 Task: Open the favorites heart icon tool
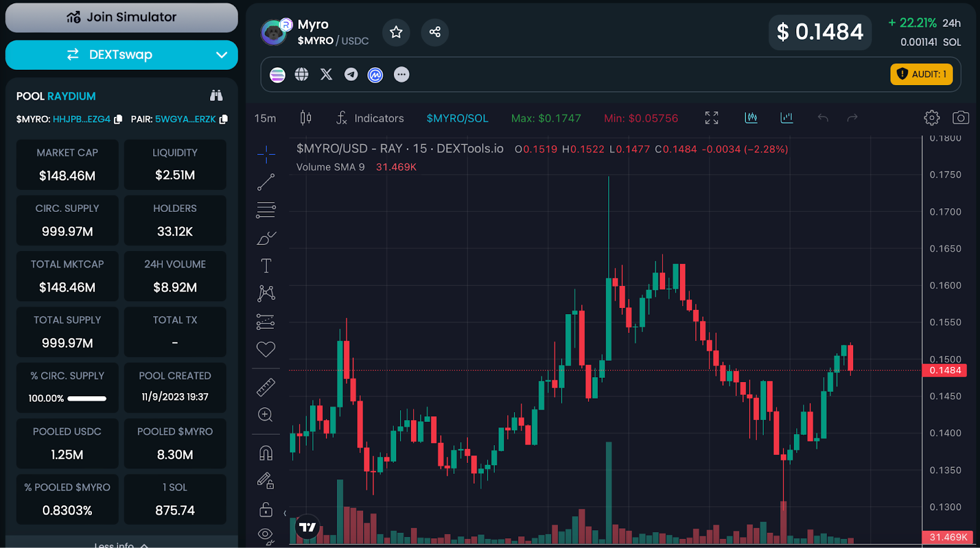[x=266, y=349]
